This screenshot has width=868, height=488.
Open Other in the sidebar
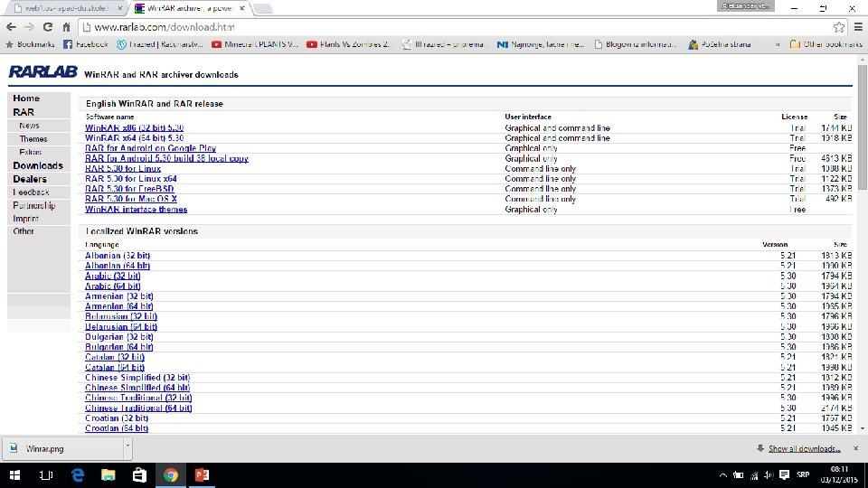pos(24,231)
